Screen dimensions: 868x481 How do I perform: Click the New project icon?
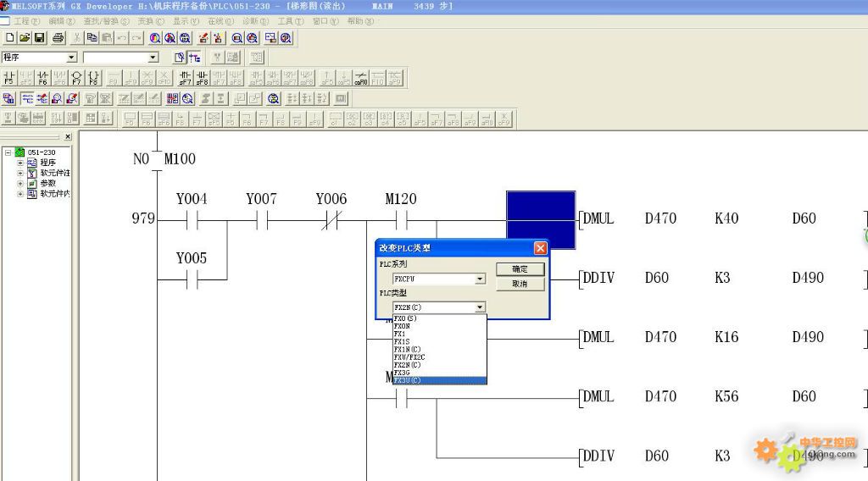(x=10, y=38)
